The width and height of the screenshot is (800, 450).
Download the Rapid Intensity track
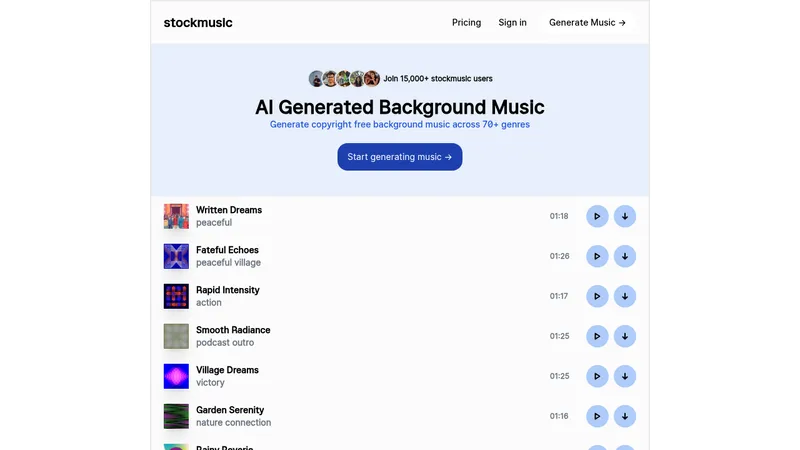[x=624, y=296]
